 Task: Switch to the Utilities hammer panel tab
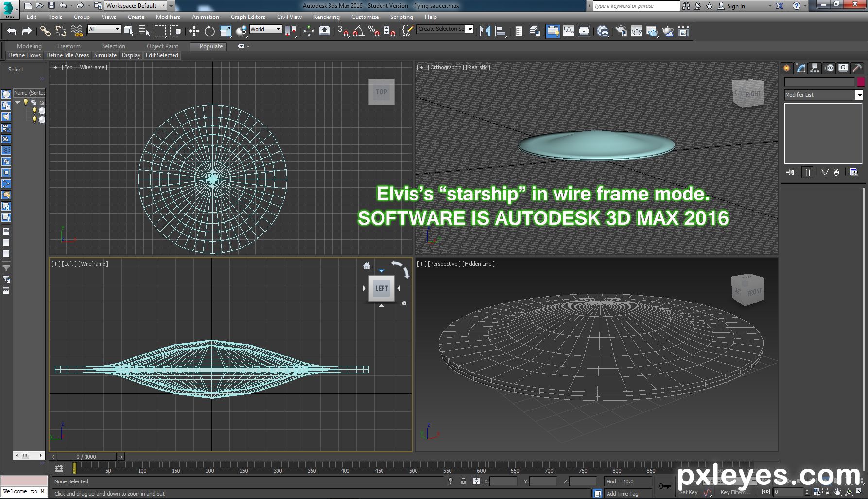(857, 68)
